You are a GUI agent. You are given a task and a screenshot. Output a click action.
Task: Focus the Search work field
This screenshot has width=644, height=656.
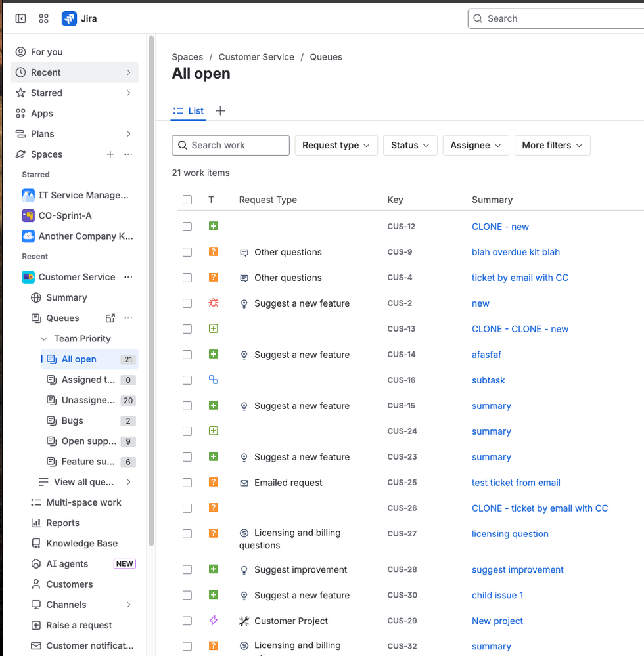[x=231, y=145]
